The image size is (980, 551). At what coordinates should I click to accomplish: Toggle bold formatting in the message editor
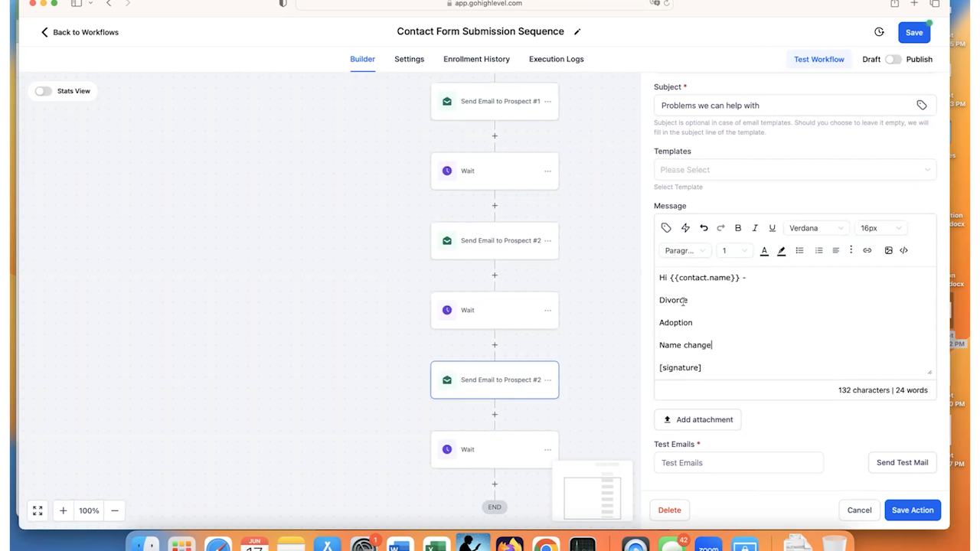pyautogui.click(x=737, y=227)
